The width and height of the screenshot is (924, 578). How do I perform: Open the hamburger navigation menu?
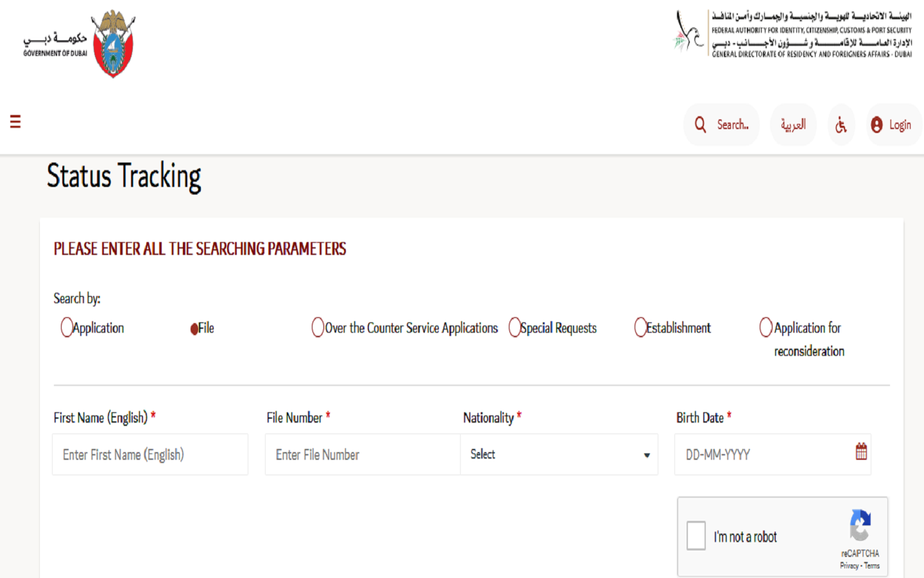coord(14,121)
